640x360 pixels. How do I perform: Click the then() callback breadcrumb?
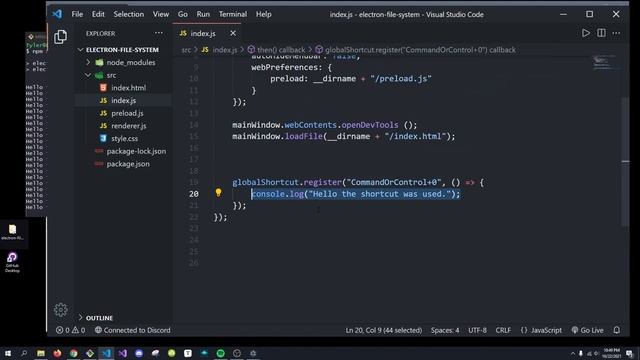click(276, 50)
